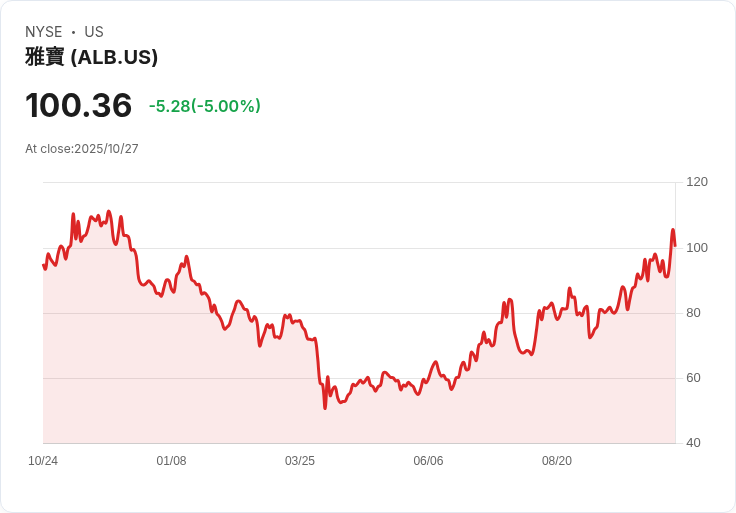Viewport: 736px width, 513px height.
Task: Click the chart line's lowest point near 03/25
Action: click(x=325, y=407)
